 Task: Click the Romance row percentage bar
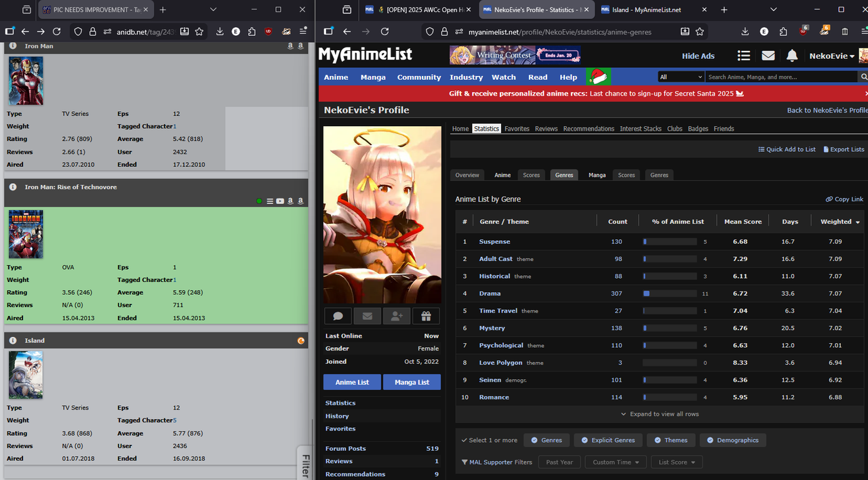pyautogui.click(x=670, y=397)
